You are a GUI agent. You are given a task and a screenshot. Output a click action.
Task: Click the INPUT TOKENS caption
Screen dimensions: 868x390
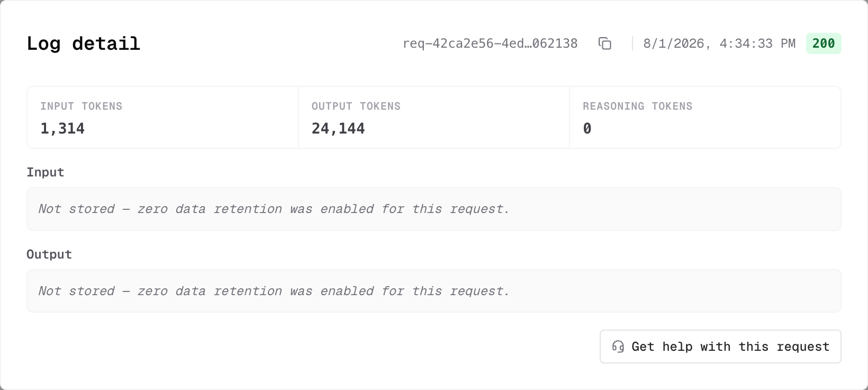tap(82, 107)
